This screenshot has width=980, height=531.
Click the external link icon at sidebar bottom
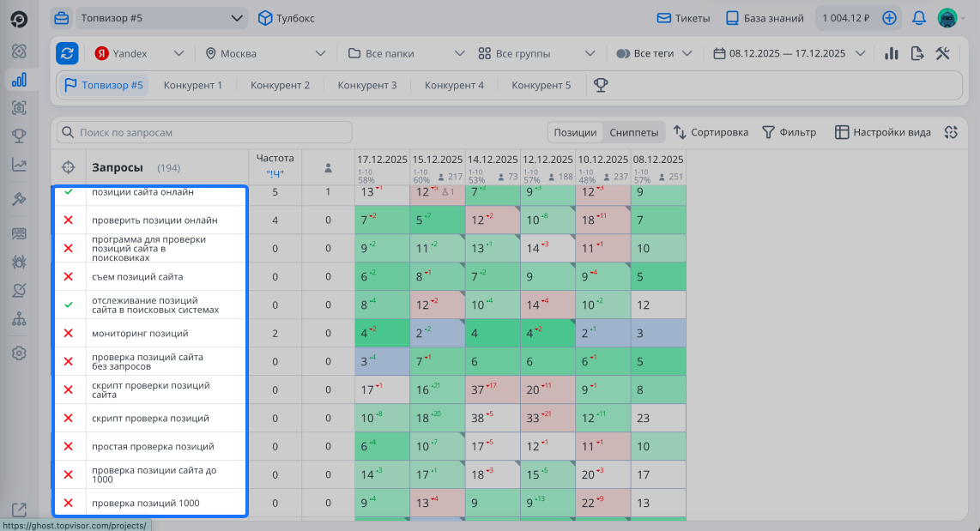tap(20, 510)
